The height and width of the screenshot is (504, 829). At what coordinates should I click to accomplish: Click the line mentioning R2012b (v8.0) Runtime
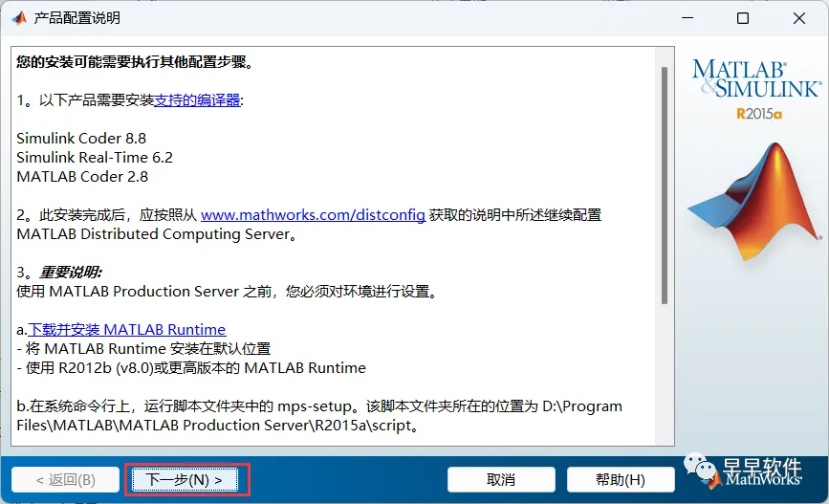click(191, 367)
